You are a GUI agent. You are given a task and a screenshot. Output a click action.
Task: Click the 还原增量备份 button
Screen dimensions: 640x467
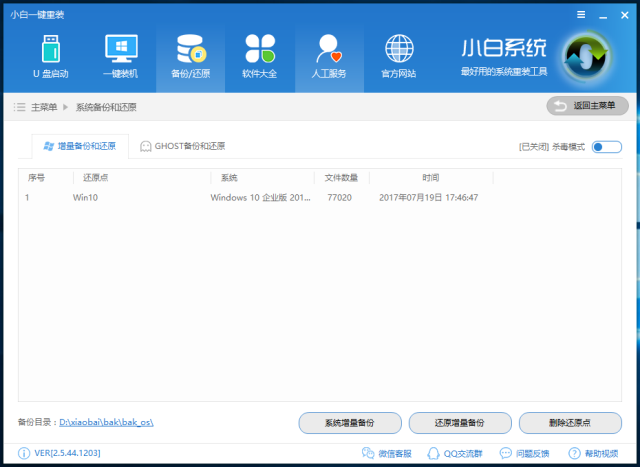pyautogui.click(x=460, y=423)
